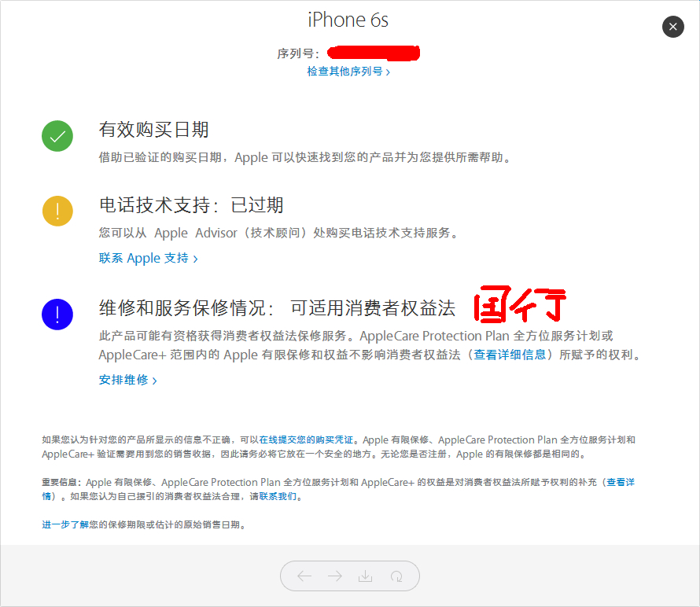The image size is (700, 607).
Task: Click the iPhone 6s title
Action: [348, 20]
